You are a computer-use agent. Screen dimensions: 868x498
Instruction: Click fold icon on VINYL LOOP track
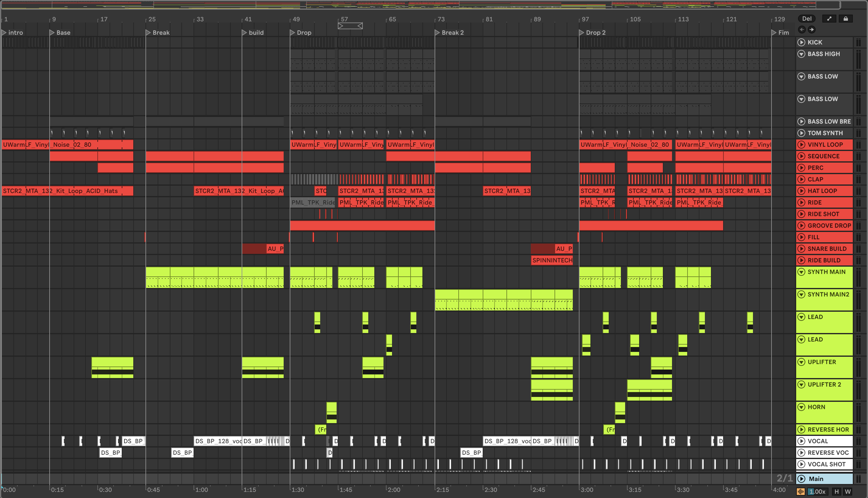801,145
